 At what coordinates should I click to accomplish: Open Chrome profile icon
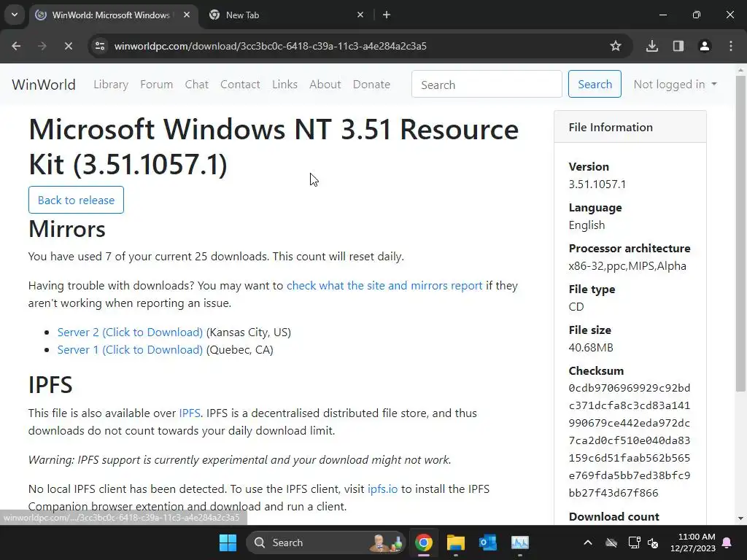(705, 46)
